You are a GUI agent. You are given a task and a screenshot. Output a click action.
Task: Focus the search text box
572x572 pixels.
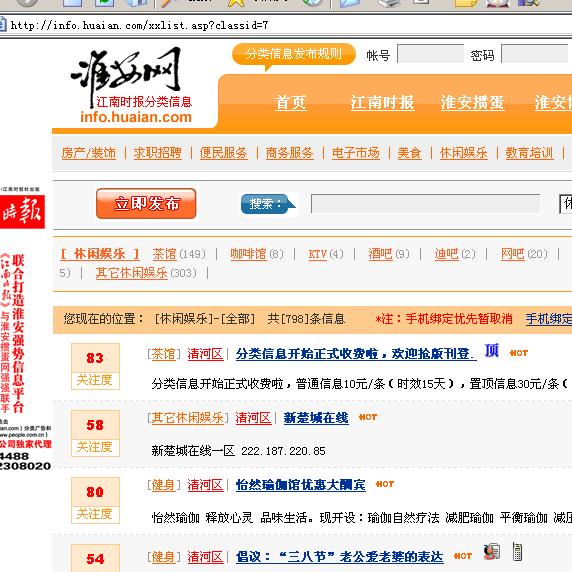pyautogui.click(x=425, y=204)
